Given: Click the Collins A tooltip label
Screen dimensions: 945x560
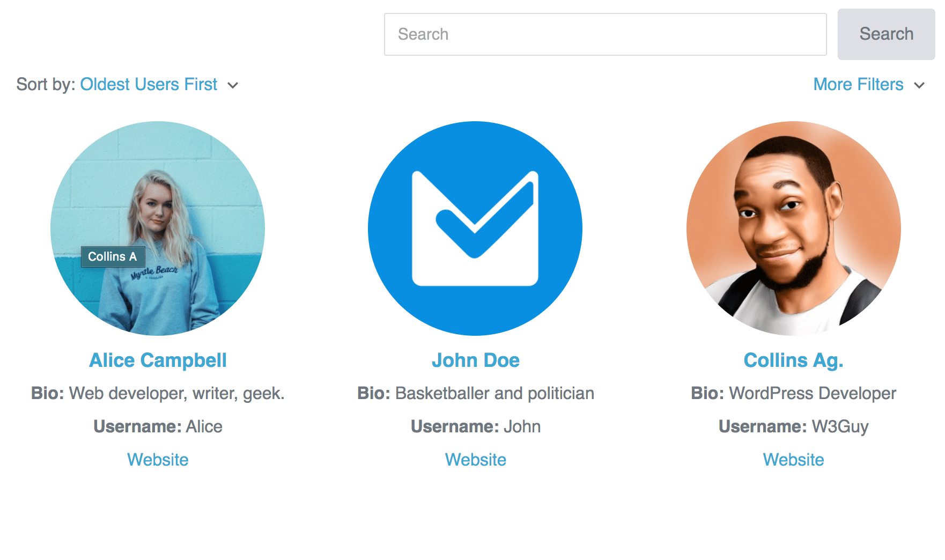Looking at the screenshot, I should click(113, 257).
